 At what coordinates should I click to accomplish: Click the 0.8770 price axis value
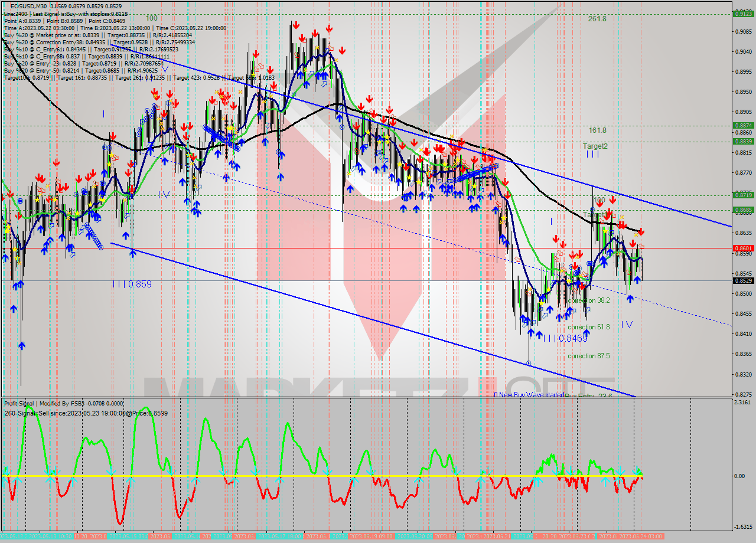pos(742,173)
